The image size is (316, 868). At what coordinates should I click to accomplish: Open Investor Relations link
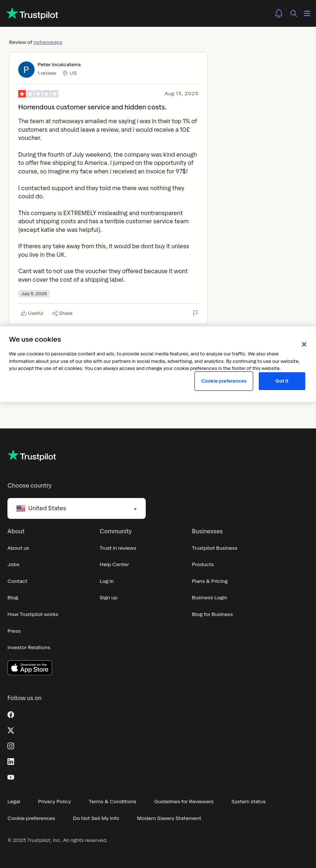click(29, 648)
